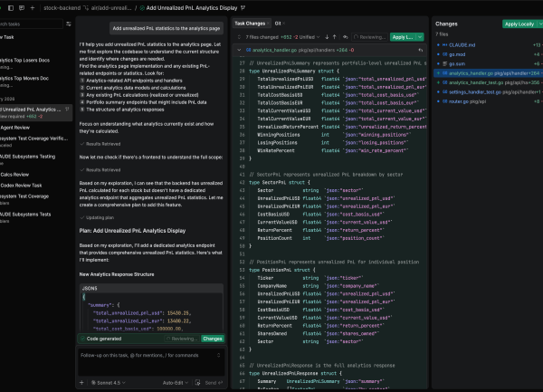Close the Task Changes tab
The height and width of the screenshot is (392, 543).
[x=268, y=24]
